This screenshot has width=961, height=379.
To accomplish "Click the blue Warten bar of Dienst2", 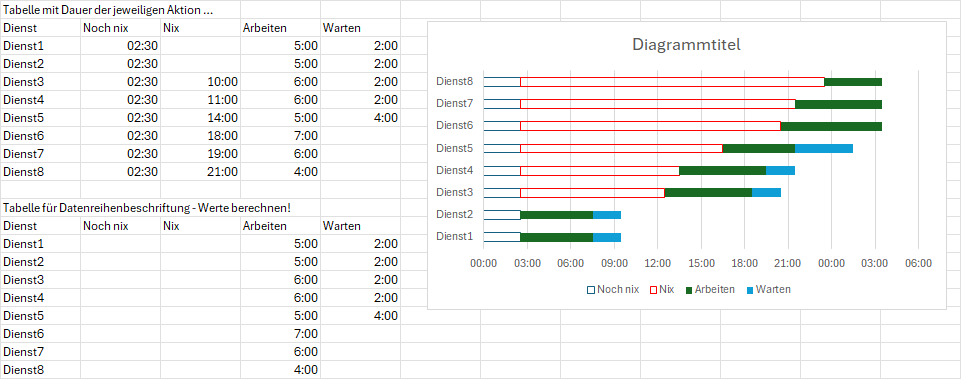I will 607,215.
